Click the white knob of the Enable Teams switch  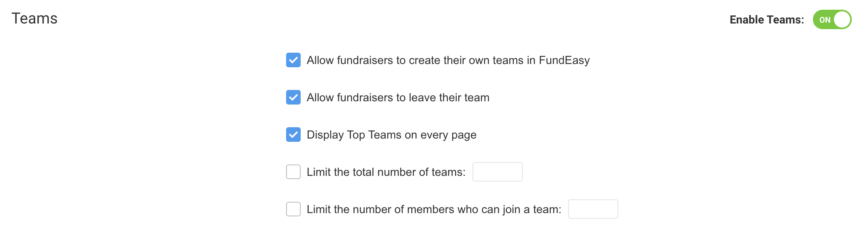click(842, 19)
